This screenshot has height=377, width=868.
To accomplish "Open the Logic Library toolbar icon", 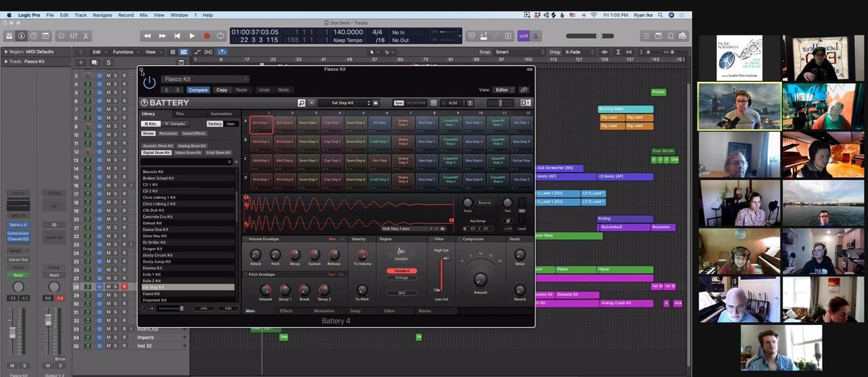I will tap(10, 35).
